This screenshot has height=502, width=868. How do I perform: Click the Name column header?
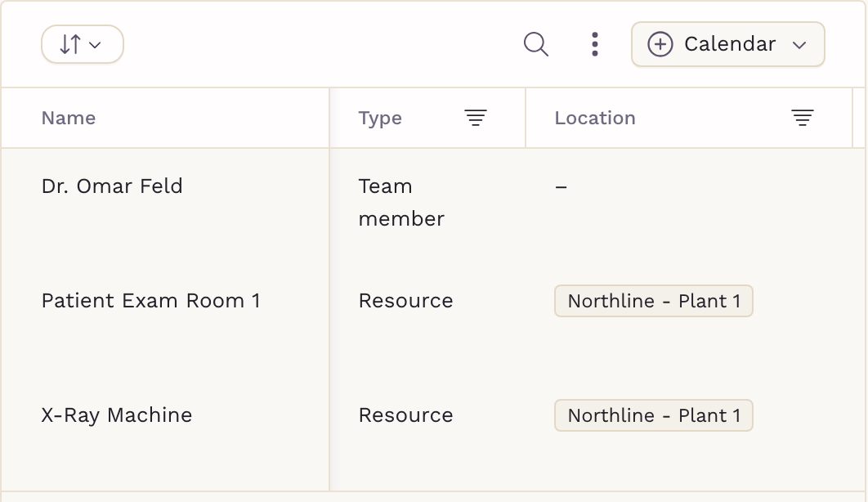(69, 118)
